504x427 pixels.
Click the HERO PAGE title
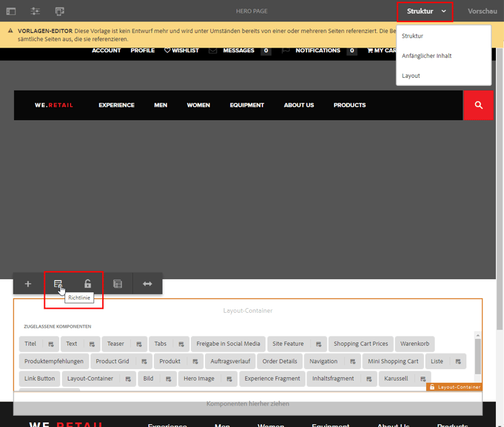click(252, 11)
